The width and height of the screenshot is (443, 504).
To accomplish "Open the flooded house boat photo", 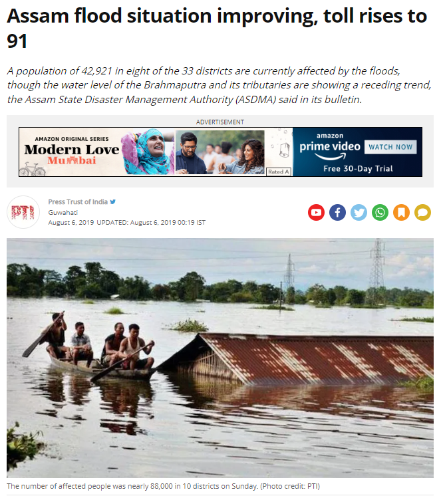I will point(220,358).
